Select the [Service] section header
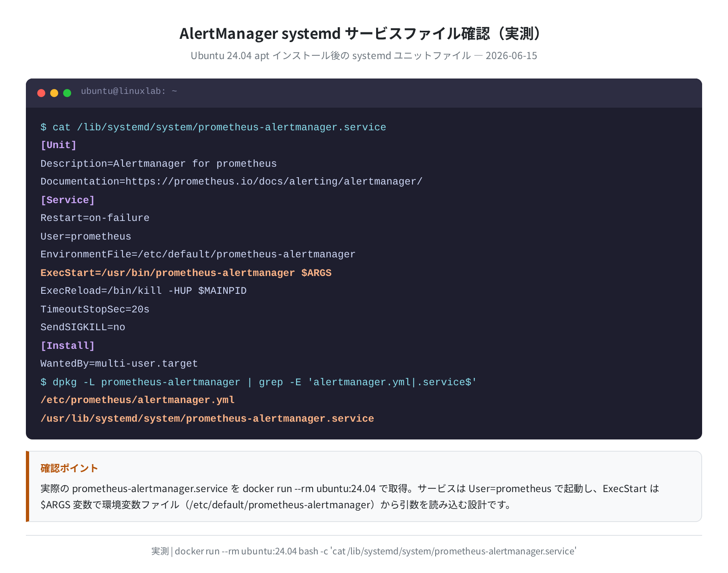This screenshot has width=728, height=573. click(68, 200)
